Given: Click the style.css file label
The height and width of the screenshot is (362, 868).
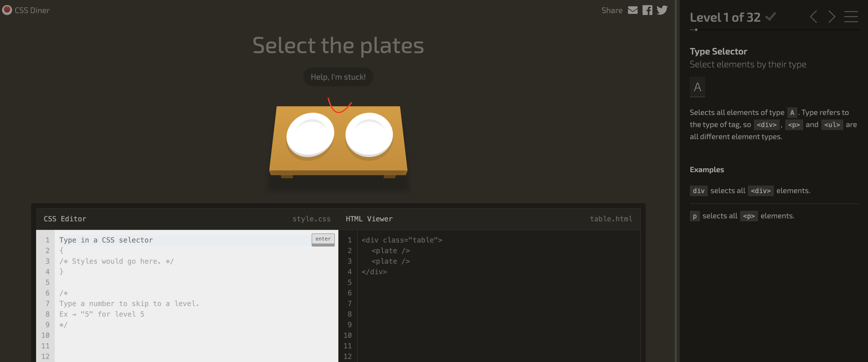Looking at the screenshot, I should click(311, 219).
